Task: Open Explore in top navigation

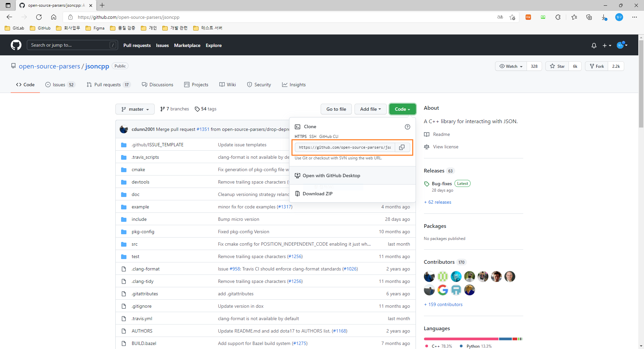Action: [214, 45]
